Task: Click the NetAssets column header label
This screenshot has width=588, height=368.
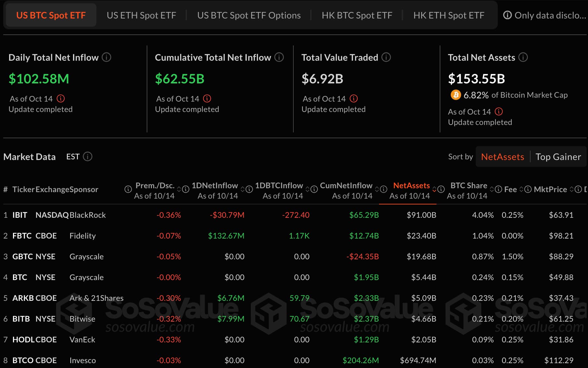Action: [411, 185]
